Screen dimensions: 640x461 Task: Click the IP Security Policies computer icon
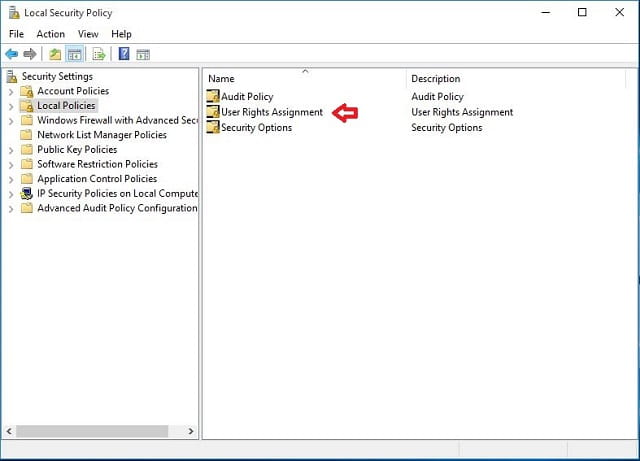pyautogui.click(x=27, y=193)
